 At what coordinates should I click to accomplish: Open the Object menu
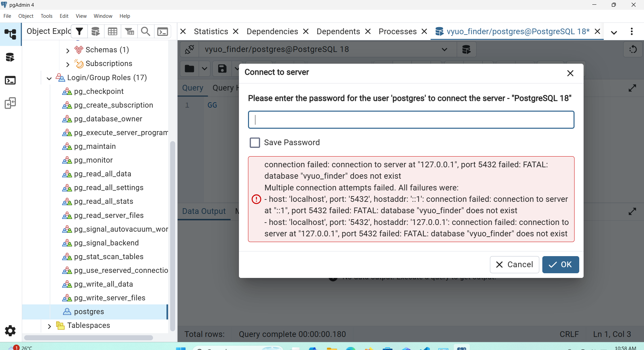[26, 16]
